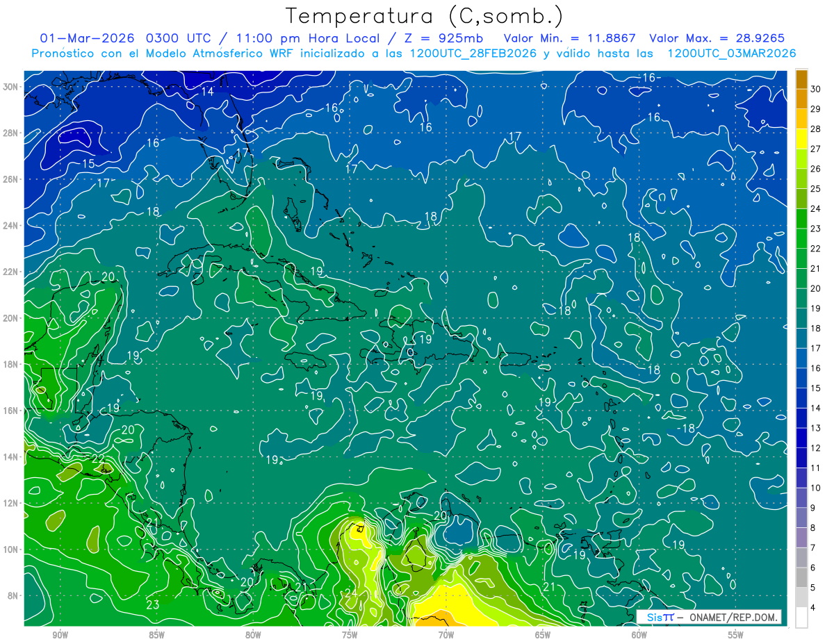
Task: Click the dark blue color bar swatch between 12 and 13
Action: point(802,438)
